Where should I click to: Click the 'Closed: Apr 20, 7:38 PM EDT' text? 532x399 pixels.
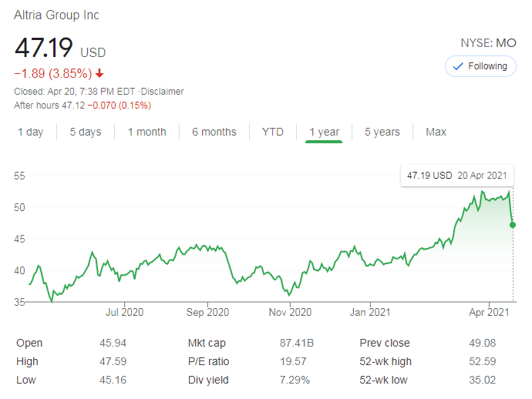(x=75, y=92)
